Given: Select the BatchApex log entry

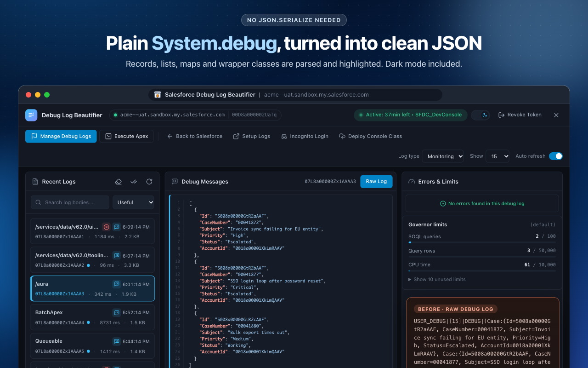Looking at the screenshot, I should [92, 317].
